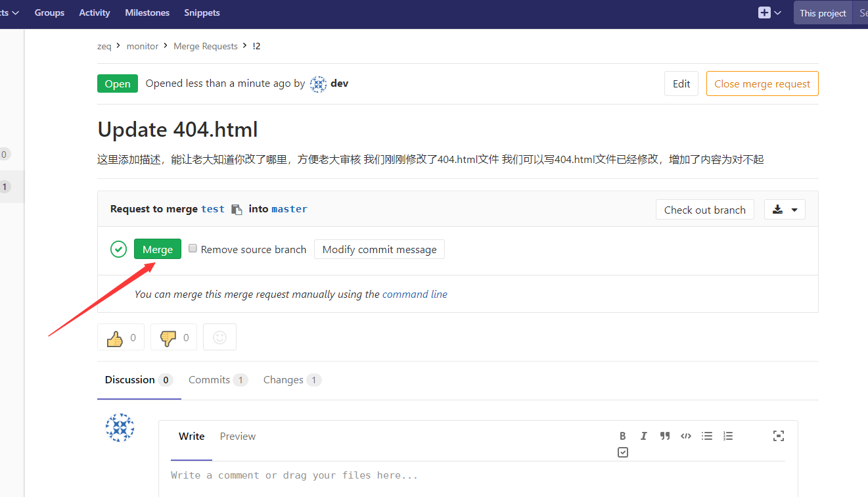This screenshot has height=497, width=868.
Task: Click the Merge button
Action: (x=157, y=248)
